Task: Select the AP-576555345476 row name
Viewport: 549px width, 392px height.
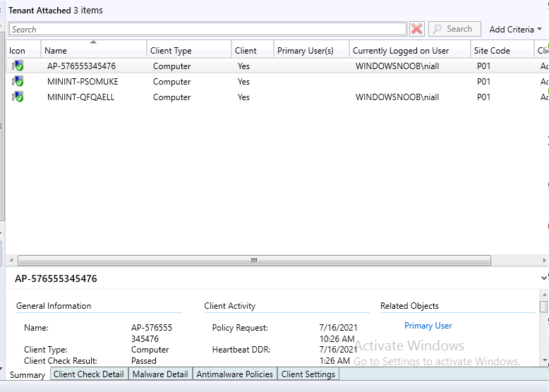Action: (x=81, y=66)
